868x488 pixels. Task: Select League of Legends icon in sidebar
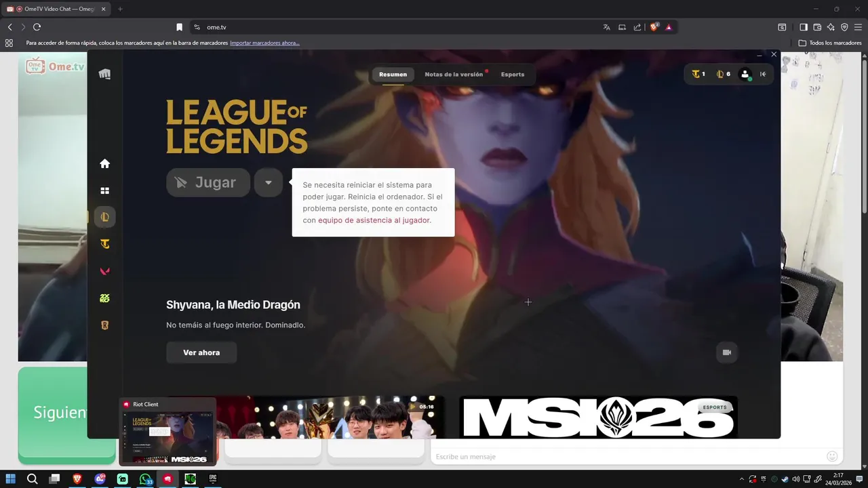[x=104, y=217]
